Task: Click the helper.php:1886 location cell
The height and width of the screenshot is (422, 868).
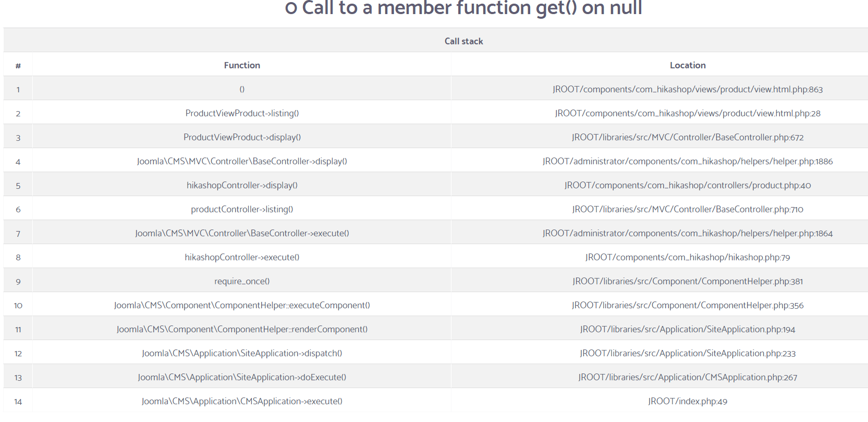Action: pos(688,161)
